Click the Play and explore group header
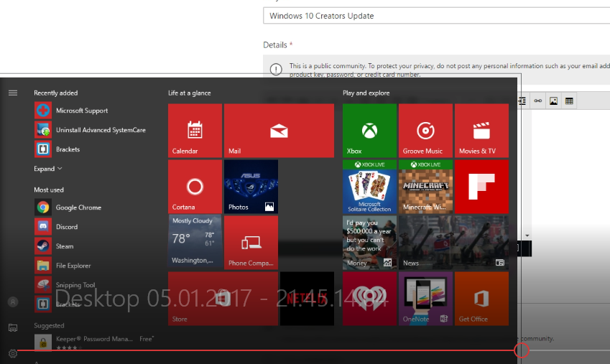Image resolution: width=610 pixels, height=364 pixels. [x=366, y=93]
